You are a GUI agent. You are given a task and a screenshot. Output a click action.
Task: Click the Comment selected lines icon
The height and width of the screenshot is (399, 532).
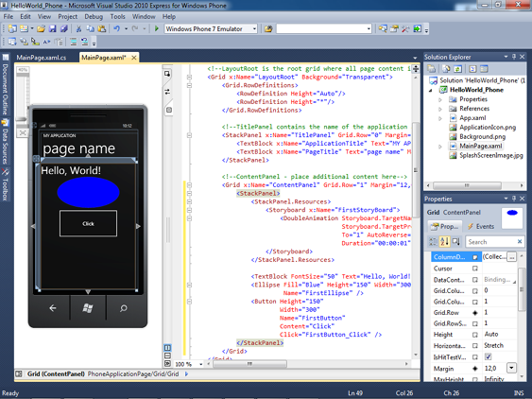click(x=74, y=42)
